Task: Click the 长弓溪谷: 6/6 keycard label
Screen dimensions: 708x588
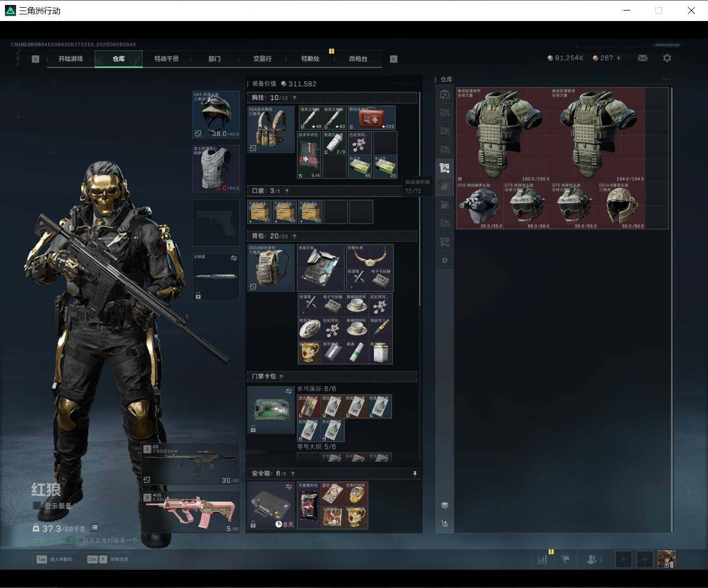Action: point(316,389)
